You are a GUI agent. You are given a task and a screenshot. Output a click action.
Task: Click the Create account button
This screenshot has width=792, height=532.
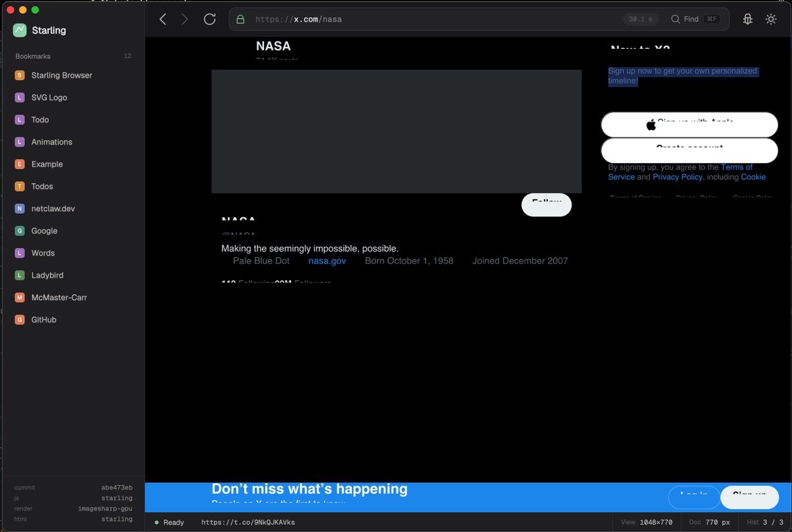[x=690, y=150]
